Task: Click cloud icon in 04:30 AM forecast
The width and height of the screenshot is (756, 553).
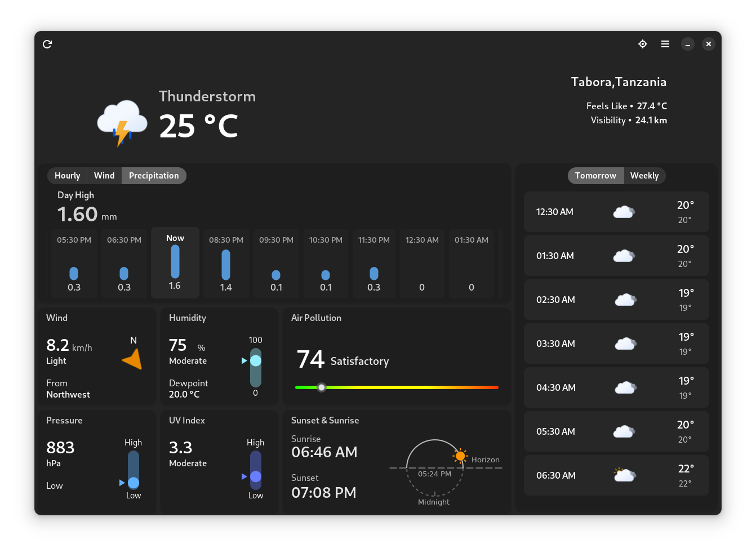Action: pos(625,387)
